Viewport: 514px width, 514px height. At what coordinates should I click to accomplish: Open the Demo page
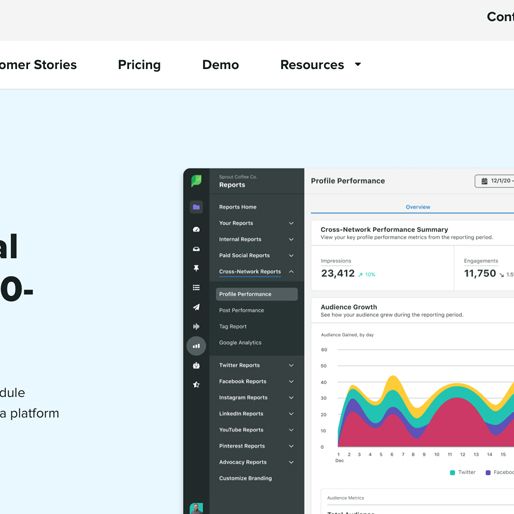click(221, 65)
